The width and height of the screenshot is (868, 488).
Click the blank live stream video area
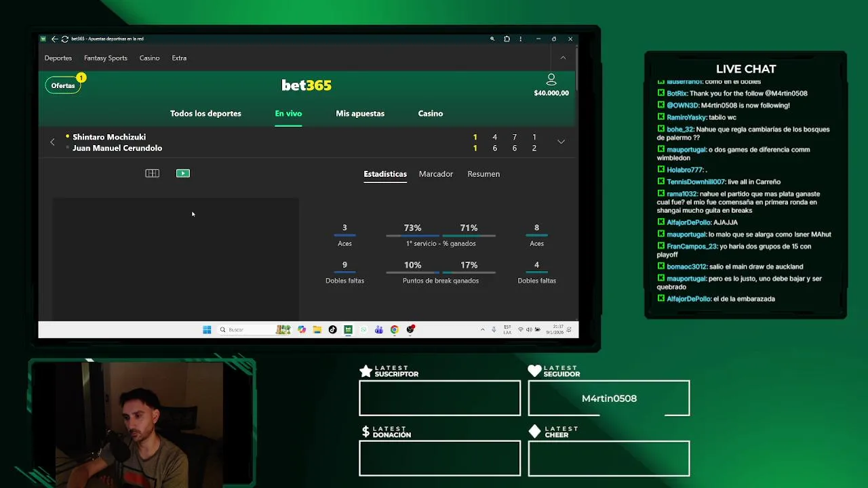click(176, 258)
